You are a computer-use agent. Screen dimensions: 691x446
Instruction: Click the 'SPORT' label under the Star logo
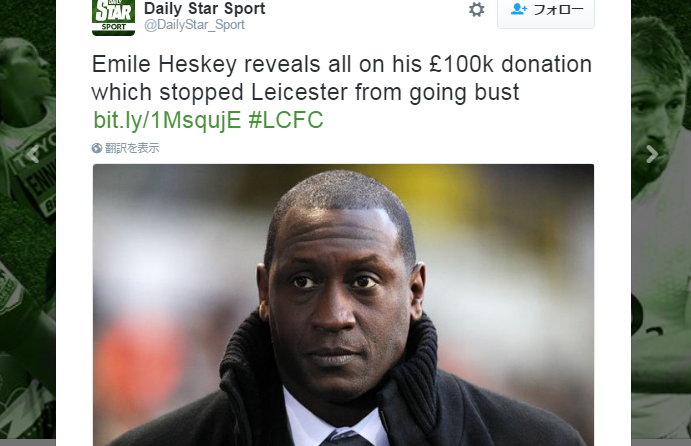point(114,27)
